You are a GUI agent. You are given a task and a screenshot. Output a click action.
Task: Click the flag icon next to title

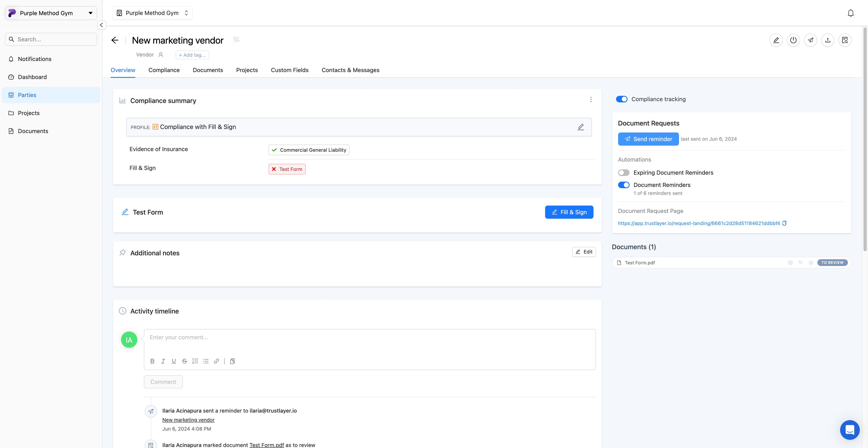coord(236,40)
